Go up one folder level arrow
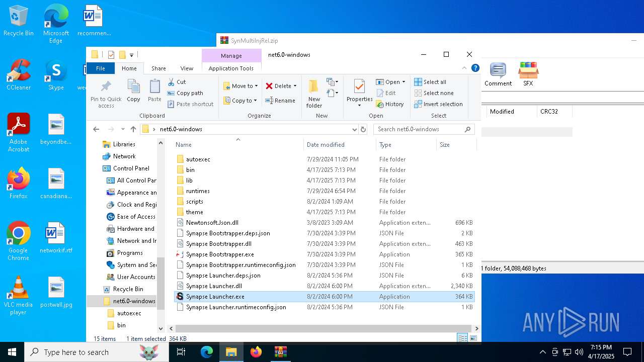This screenshot has height=362, width=644. 133,129
